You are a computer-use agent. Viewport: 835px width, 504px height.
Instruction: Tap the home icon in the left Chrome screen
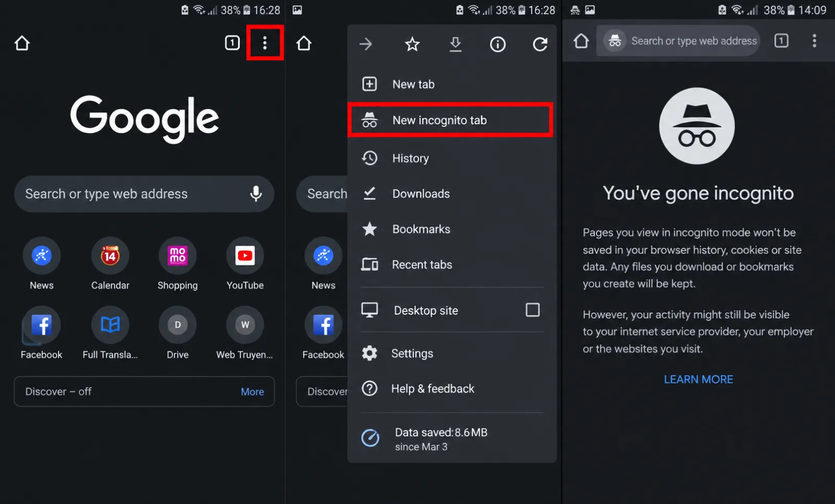[22, 43]
